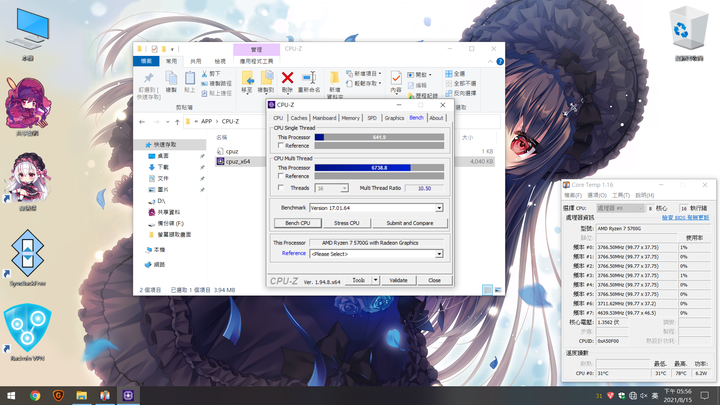720x405 pixels.
Task: Click the Paste (貼上) icon in Explorer ribbon
Action: pyautogui.click(x=190, y=78)
